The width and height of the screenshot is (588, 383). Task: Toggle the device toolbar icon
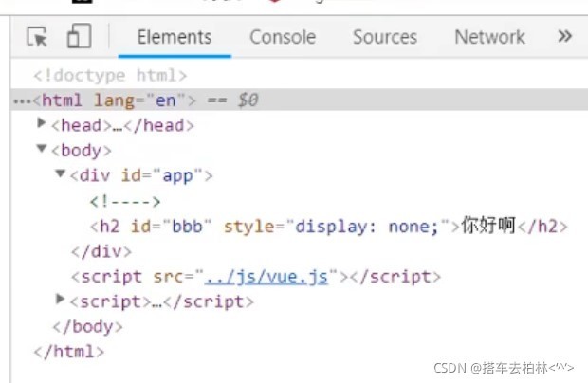[x=79, y=36]
